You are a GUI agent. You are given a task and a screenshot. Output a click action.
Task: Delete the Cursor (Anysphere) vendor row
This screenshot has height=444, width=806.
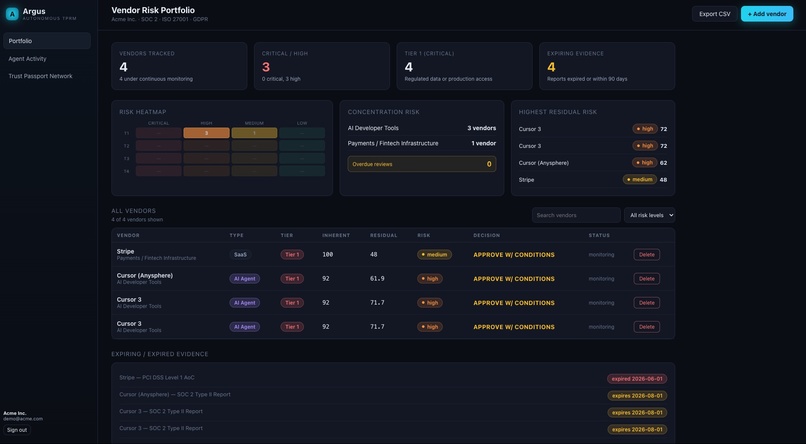coord(647,279)
